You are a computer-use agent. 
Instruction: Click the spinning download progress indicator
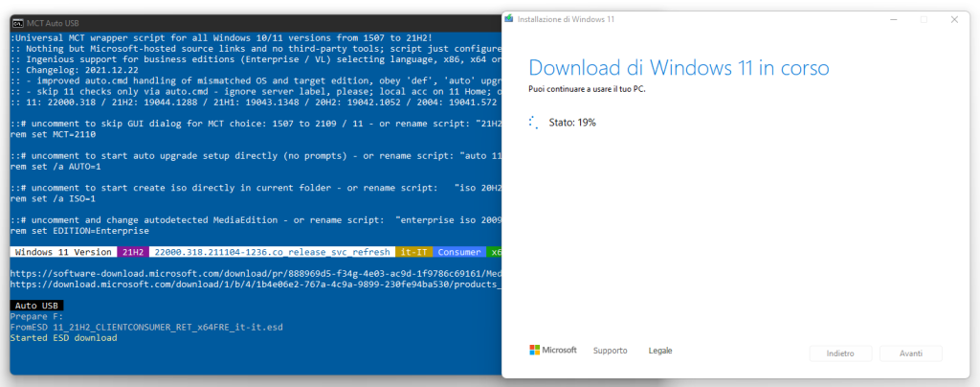pos(533,123)
